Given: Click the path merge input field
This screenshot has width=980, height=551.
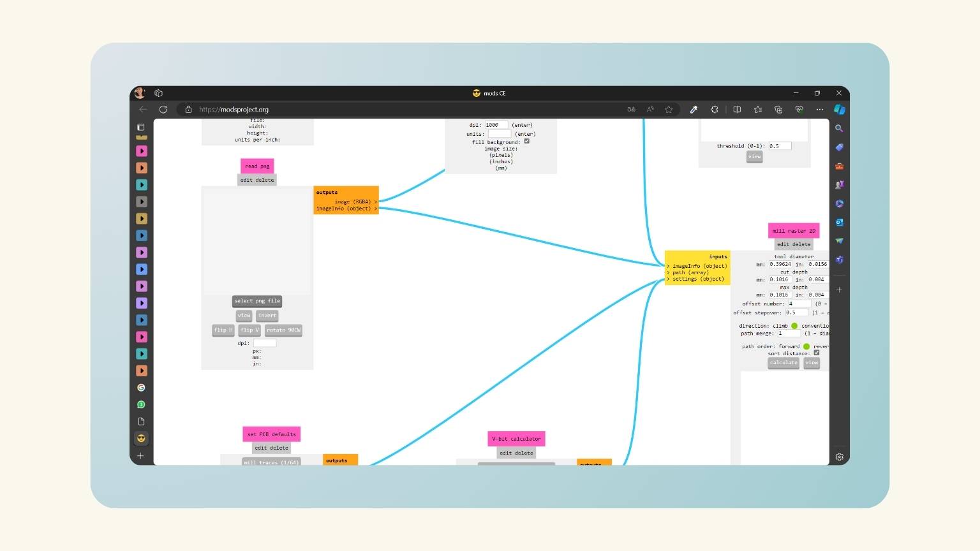Looking at the screenshot, I should [789, 333].
